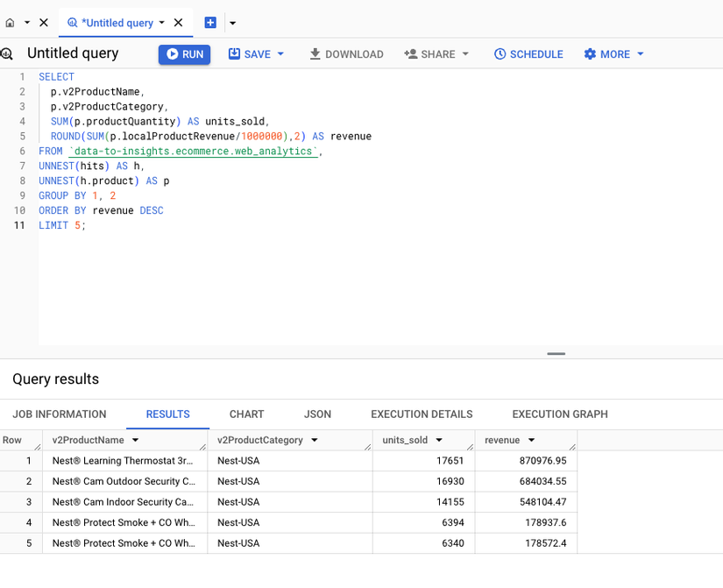Click the table reference data-to-insights.ecommerce.web_analytics
The height and width of the screenshot is (588, 723).
tap(192, 152)
